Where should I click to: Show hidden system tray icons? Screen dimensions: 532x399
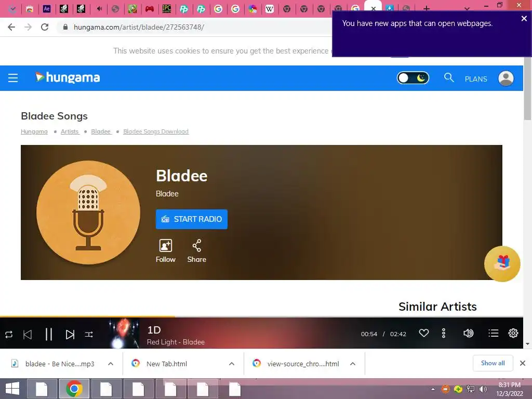(433, 389)
